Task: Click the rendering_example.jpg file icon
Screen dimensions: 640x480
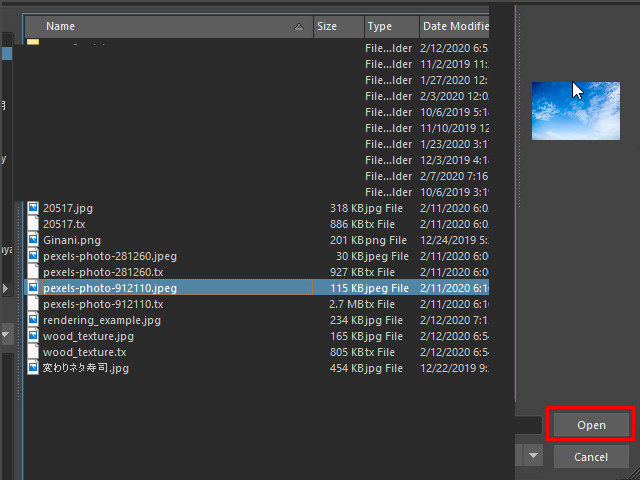Action: click(32, 320)
